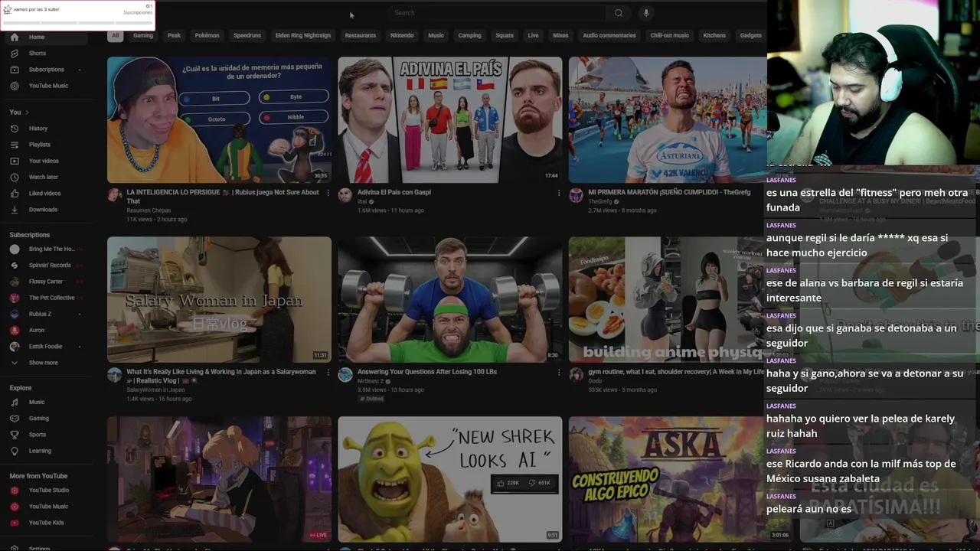
Task: Open title Answering Your Questions After Losing 100 LBs
Action: coord(427,372)
